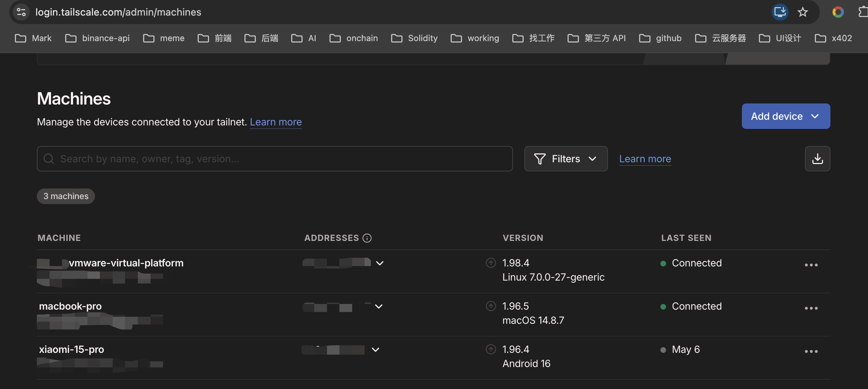
Task: Open the 找工作 bookmarks folder
Action: point(534,38)
